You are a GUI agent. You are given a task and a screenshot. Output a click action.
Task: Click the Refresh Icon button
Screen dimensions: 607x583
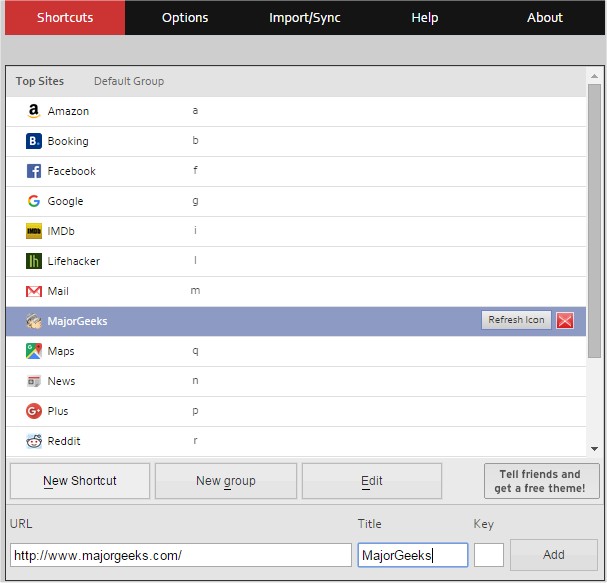[516, 320]
